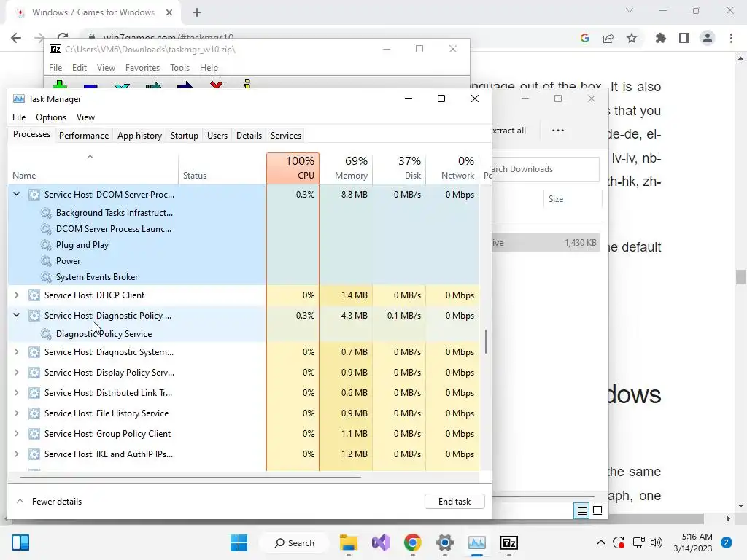747x560 pixels.
Task: Open 7-Zip Favorites menu
Action: tap(142, 68)
